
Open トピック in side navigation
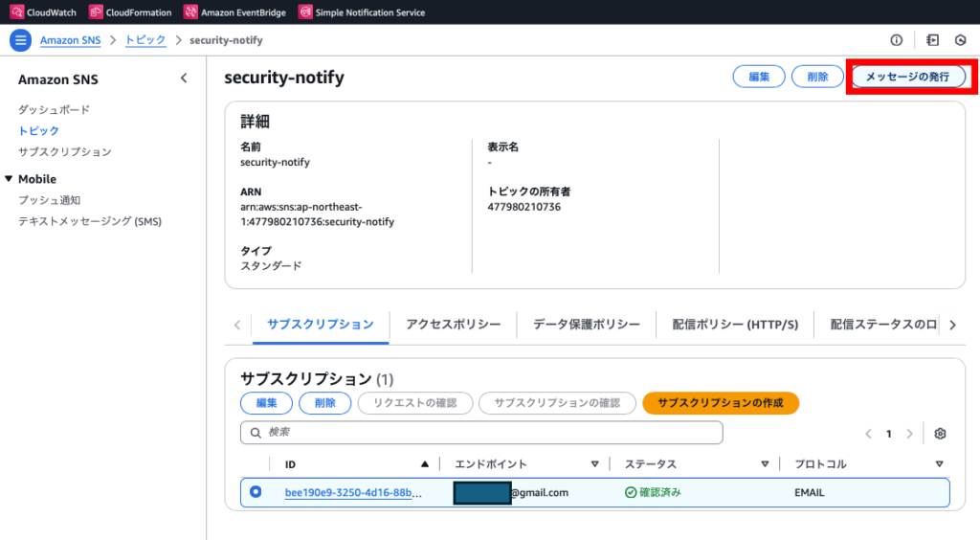click(38, 130)
